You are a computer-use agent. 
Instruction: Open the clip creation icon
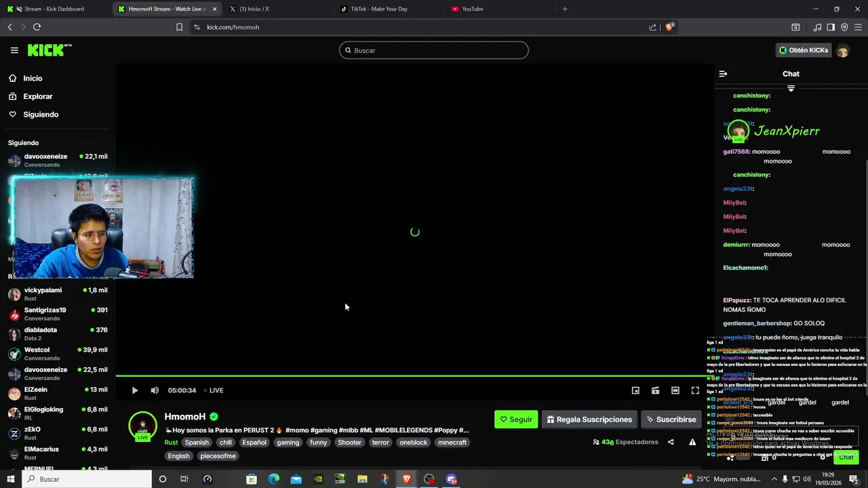pos(655,390)
